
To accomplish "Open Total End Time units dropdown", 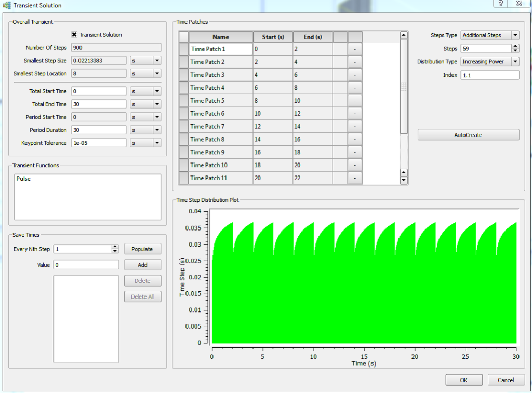I will click(x=145, y=104).
